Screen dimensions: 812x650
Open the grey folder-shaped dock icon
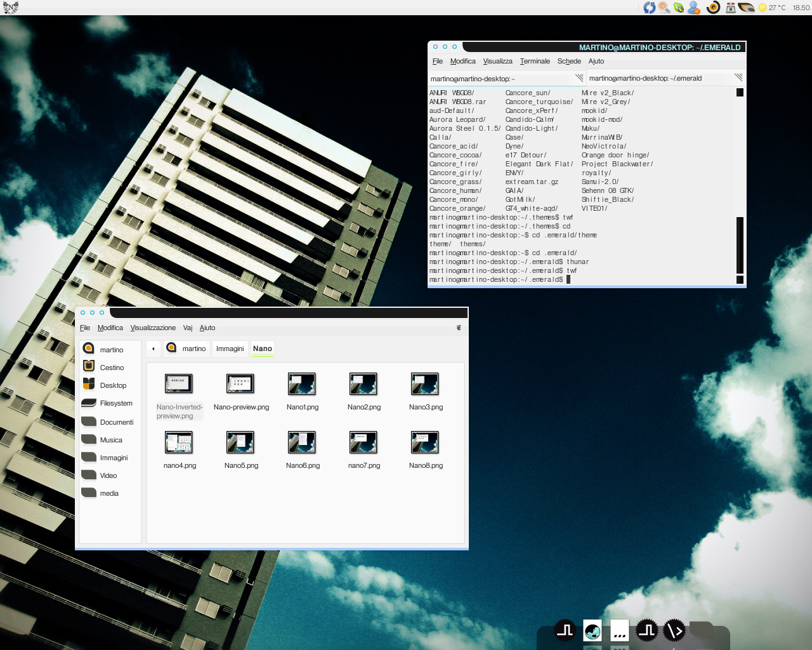click(702, 629)
